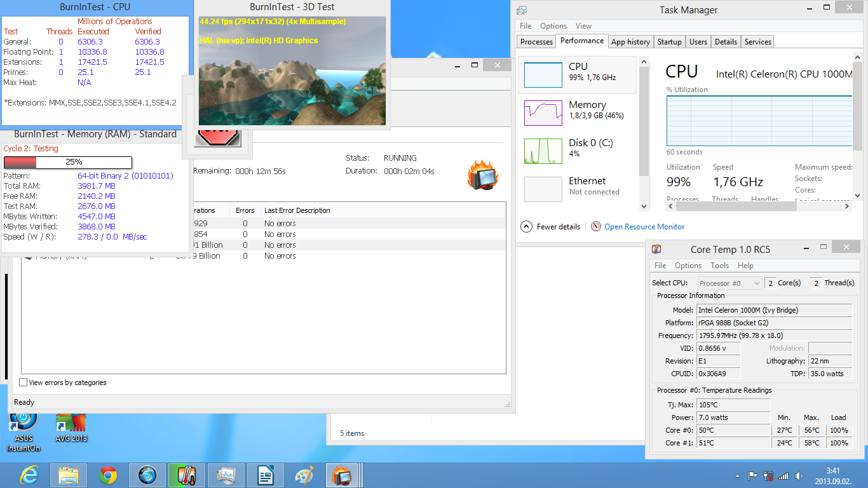Switch to App history tab
Viewport: 868px width, 488px height.
tap(630, 42)
